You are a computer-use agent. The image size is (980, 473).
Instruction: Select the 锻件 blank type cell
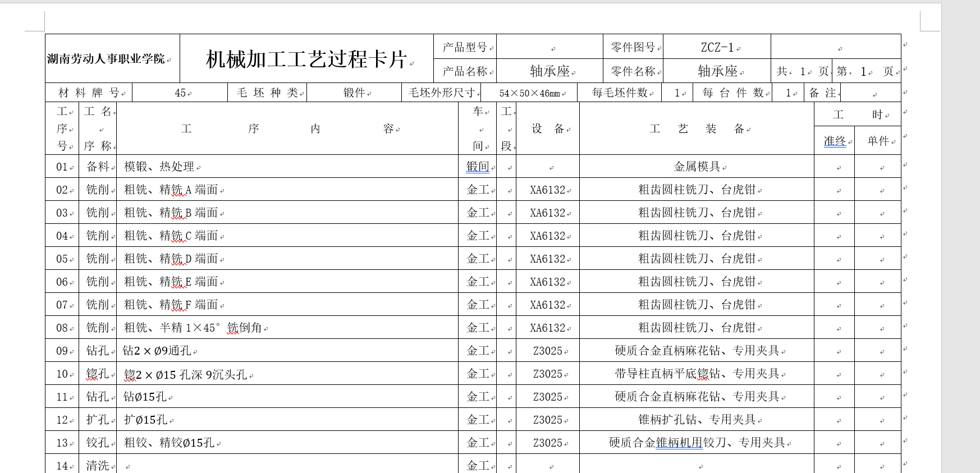pyautogui.click(x=354, y=93)
